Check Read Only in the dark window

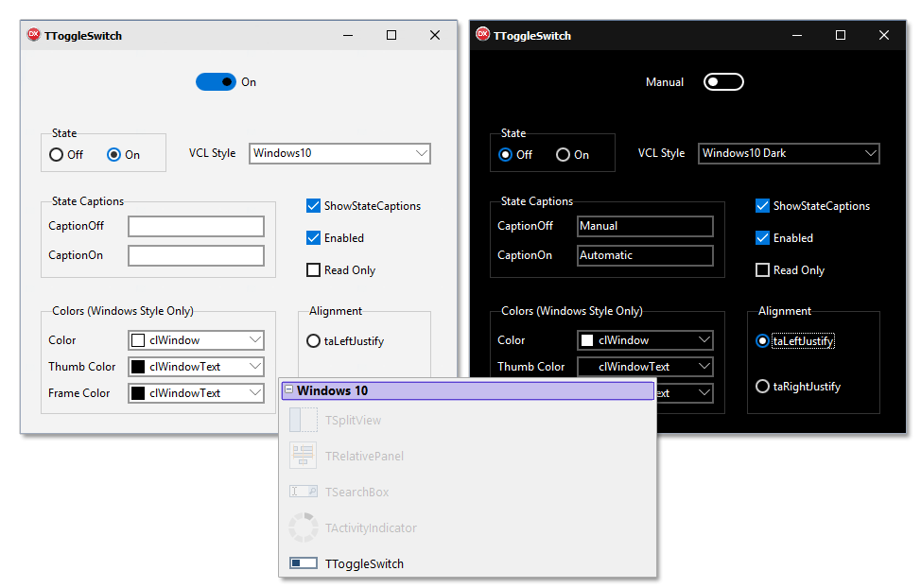tap(762, 270)
